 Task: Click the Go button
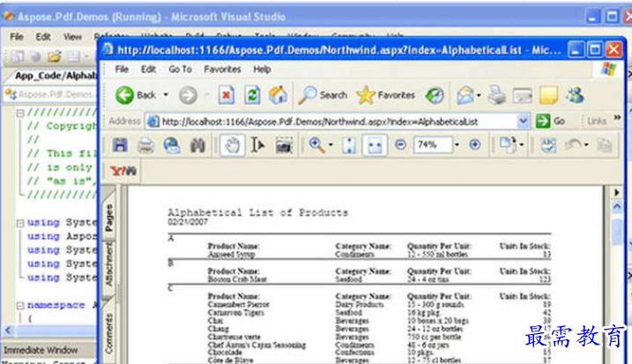point(550,121)
